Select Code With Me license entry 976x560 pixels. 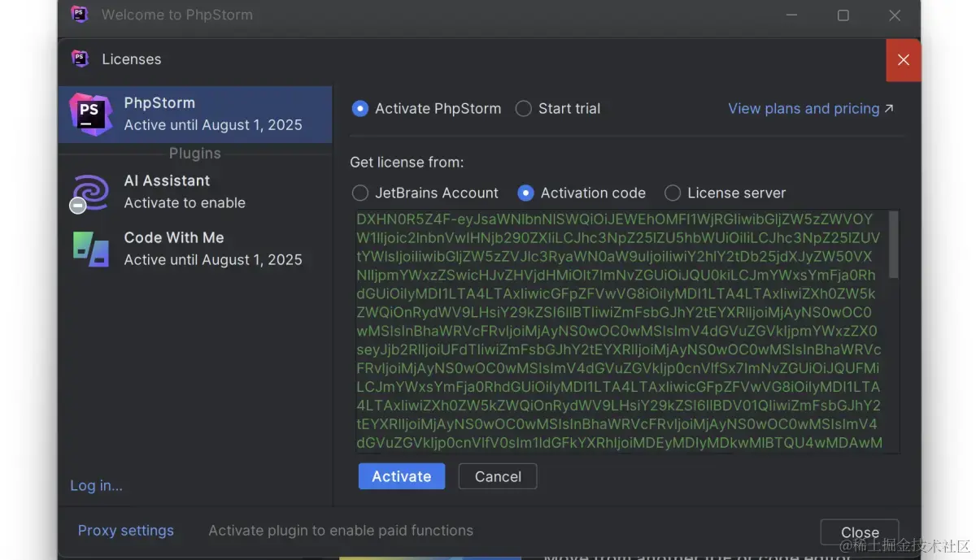tap(195, 249)
